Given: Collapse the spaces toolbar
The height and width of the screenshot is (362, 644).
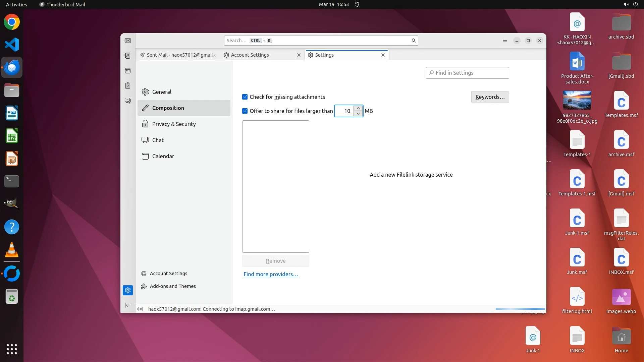Looking at the screenshot, I should click(x=128, y=305).
